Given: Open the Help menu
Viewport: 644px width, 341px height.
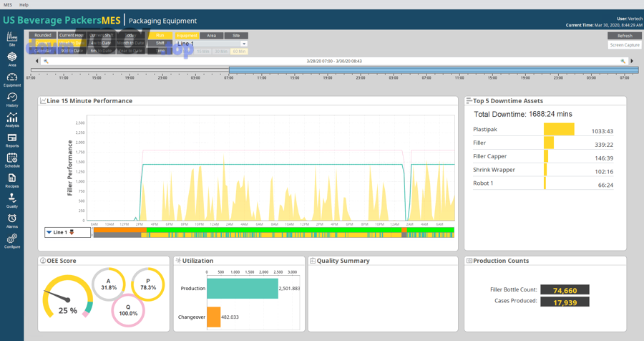Looking at the screenshot, I should [x=24, y=4].
